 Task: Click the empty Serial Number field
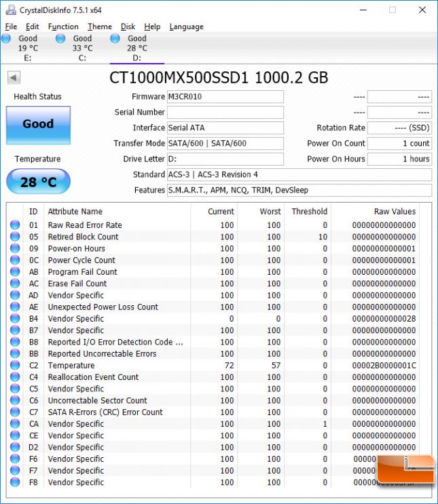pos(225,112)
